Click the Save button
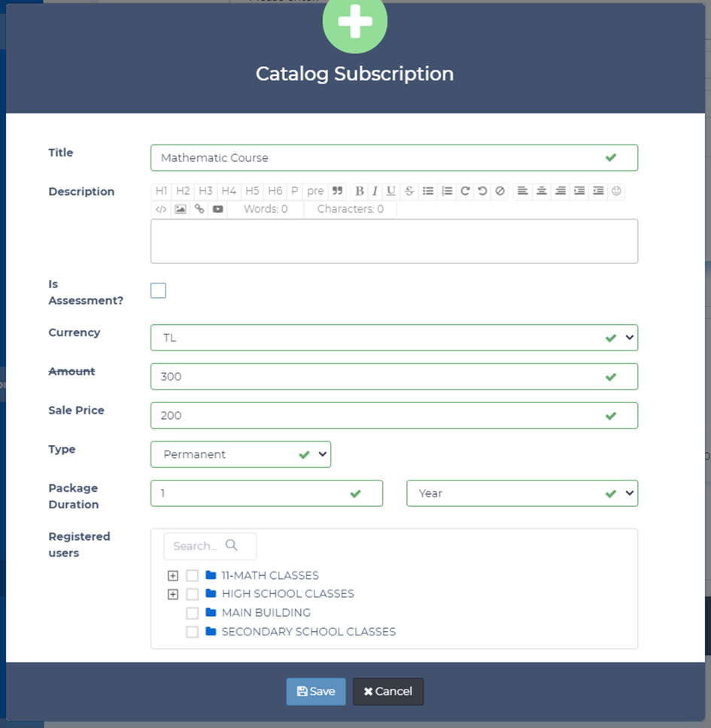The height and width of the screenshot is (728, 711). click(315, 692)
